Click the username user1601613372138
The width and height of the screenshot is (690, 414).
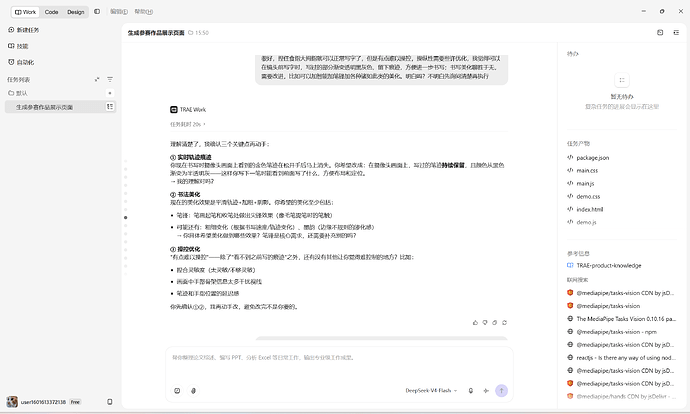point(43,402)
